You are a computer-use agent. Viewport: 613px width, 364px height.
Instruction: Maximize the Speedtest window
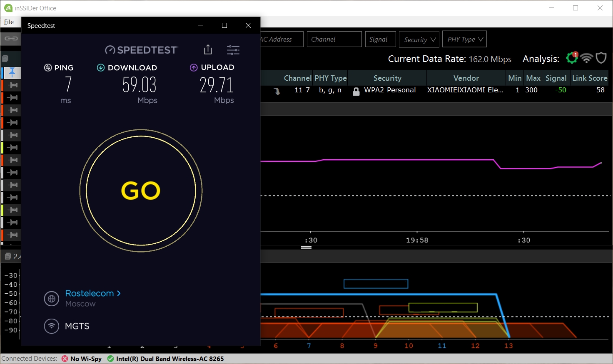tap(224, 25)
